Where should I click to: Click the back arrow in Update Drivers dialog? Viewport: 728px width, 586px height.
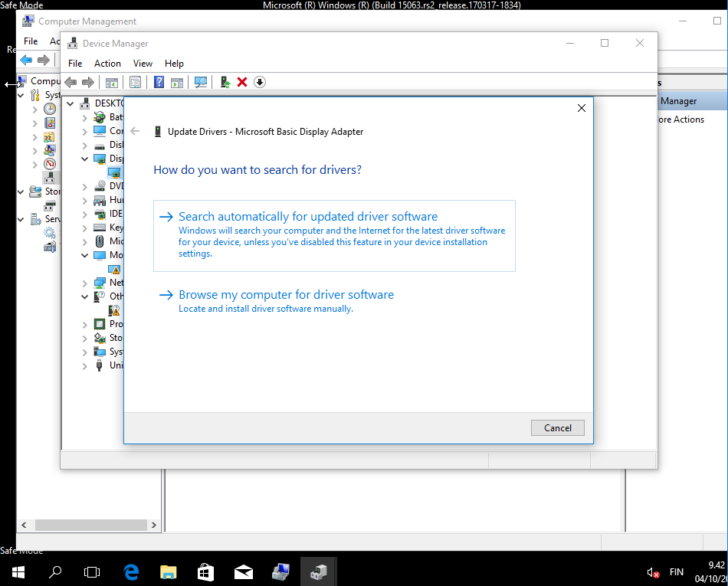click(135, 131)
